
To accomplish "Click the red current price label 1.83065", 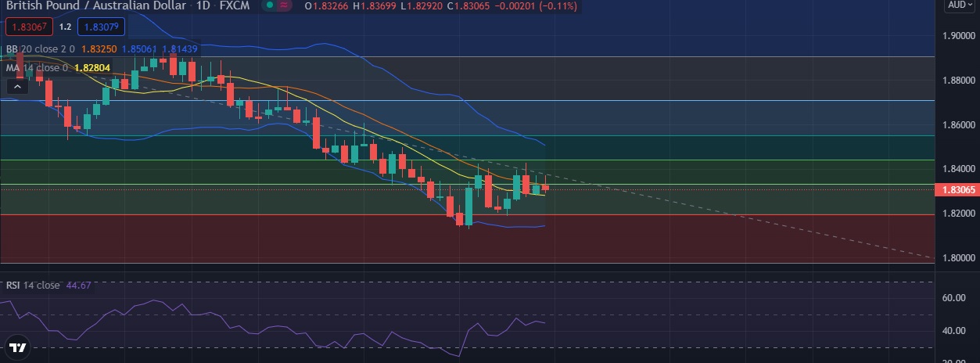I will coord(958,189).
